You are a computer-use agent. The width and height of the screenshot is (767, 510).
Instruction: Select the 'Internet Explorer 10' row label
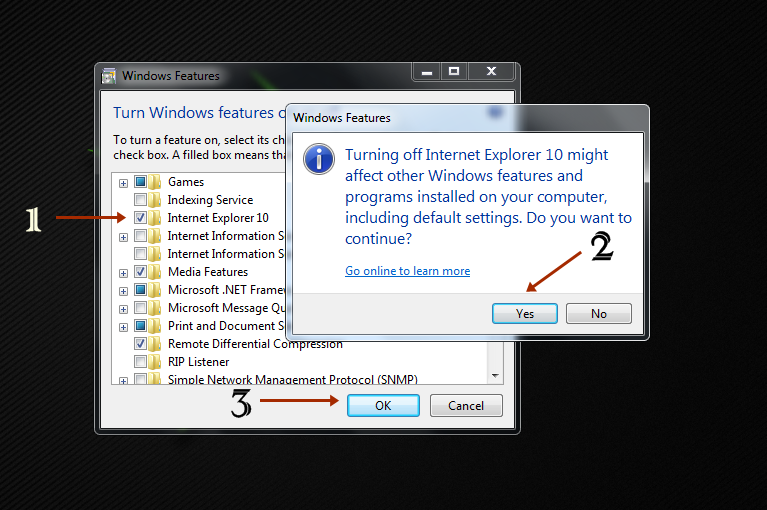click(x=218, y=218)
